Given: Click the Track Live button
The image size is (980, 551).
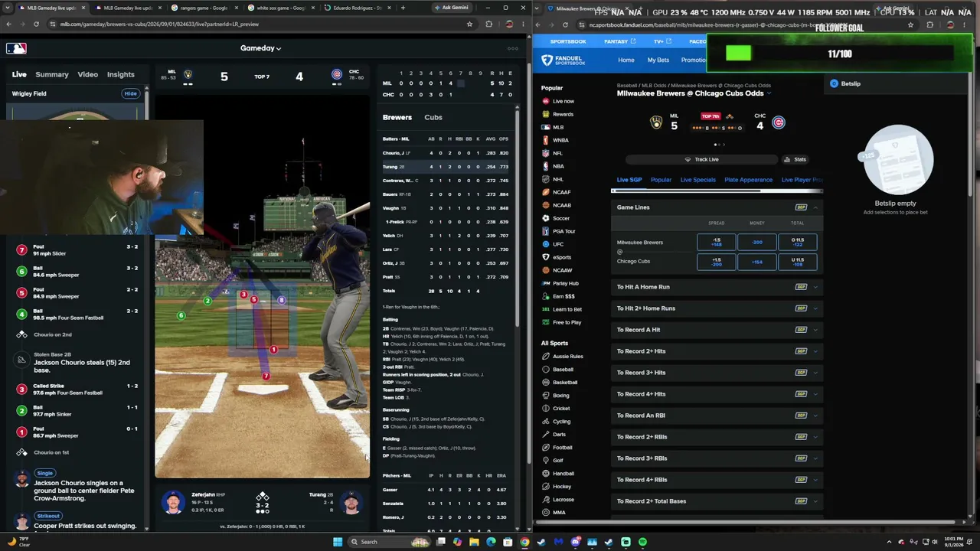Looking at the screenshot, I should [701, 159].
